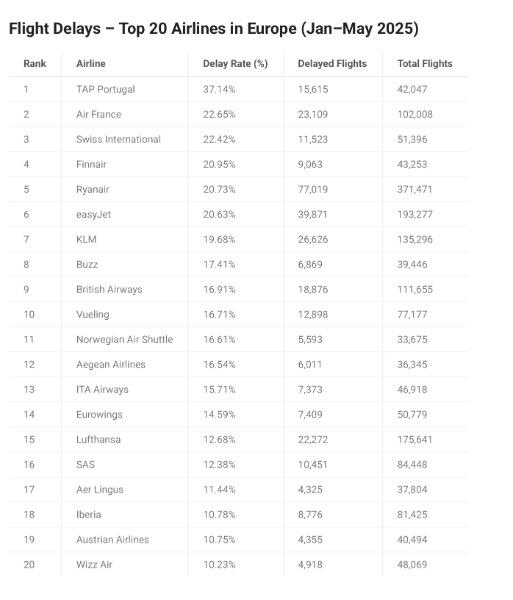
Task: Click the Rank column header
Action: tap(35, 64)
